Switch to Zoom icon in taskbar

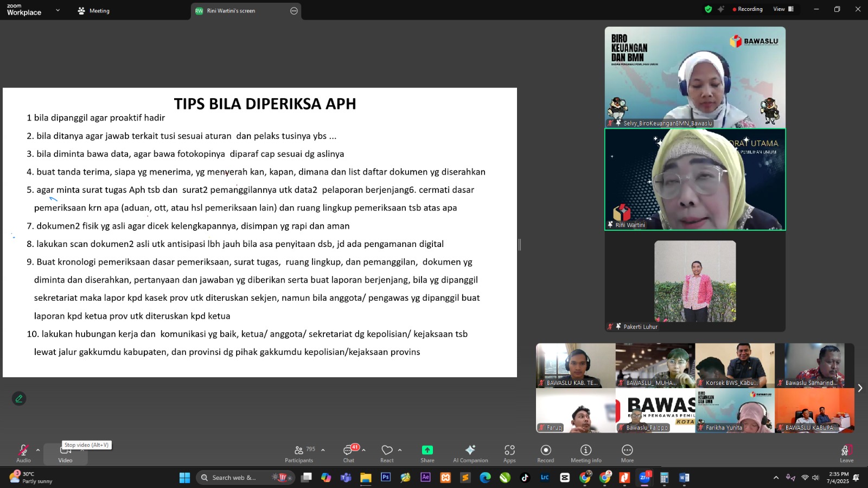(644, 478)
